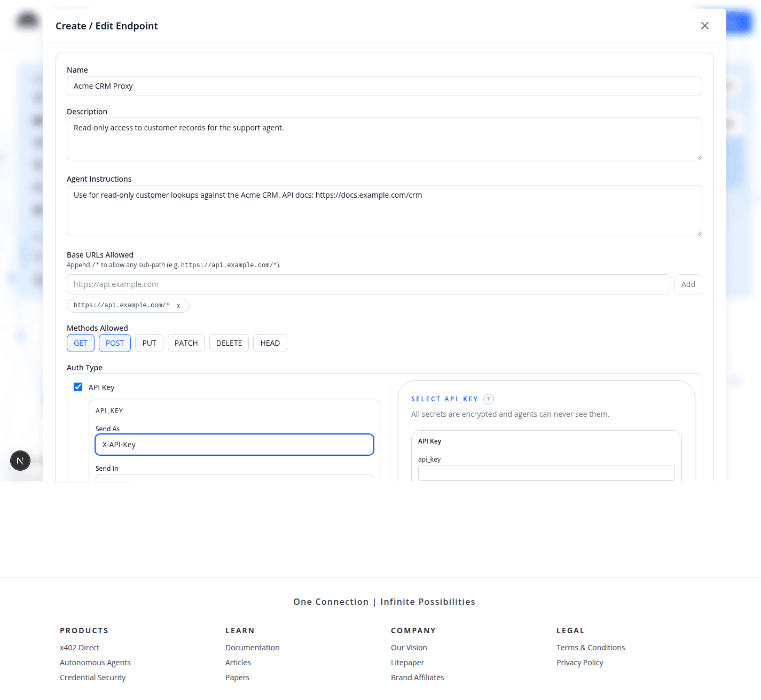Click the 'Methods Allowed' label
This screenshot has width=761, height=700.
(97, 328)
